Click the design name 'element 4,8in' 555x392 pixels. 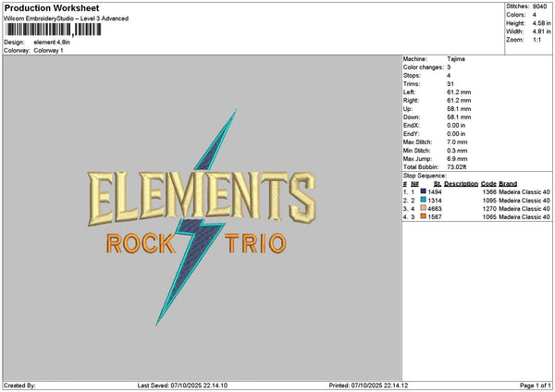[x=52, y=43]
